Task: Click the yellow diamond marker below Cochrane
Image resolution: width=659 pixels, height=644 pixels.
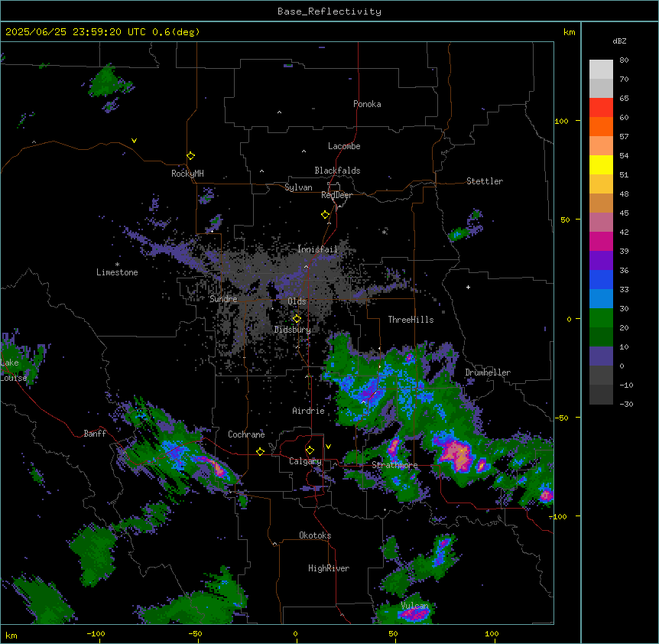Action: point(260,451)
